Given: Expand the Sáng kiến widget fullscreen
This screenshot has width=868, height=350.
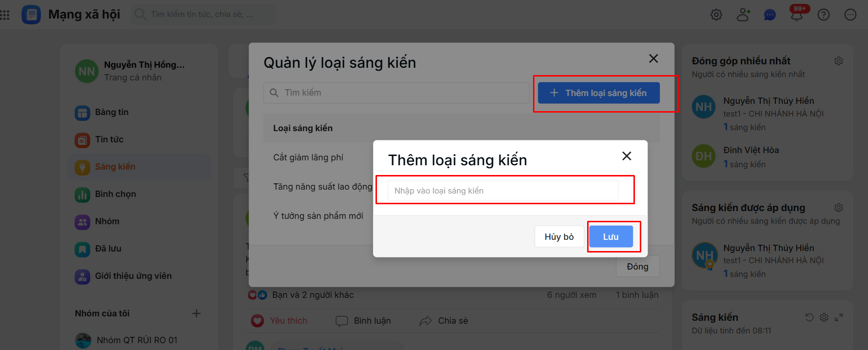Looking at the screenshot, I should click(839, 317).
